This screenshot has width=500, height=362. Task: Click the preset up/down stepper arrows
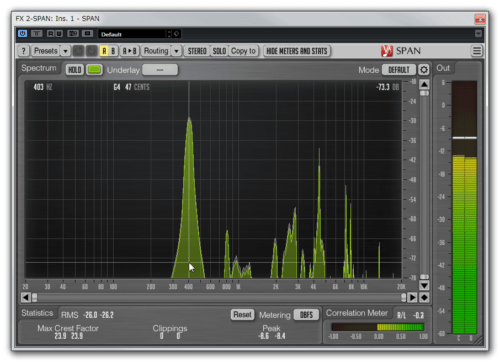tap(169, 34)
